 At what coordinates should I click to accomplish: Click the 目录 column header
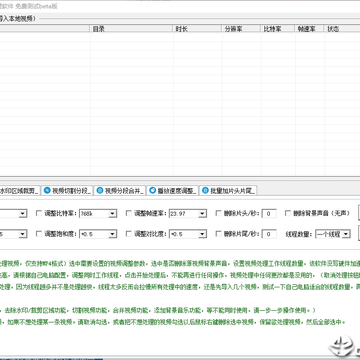coord(131,29)
